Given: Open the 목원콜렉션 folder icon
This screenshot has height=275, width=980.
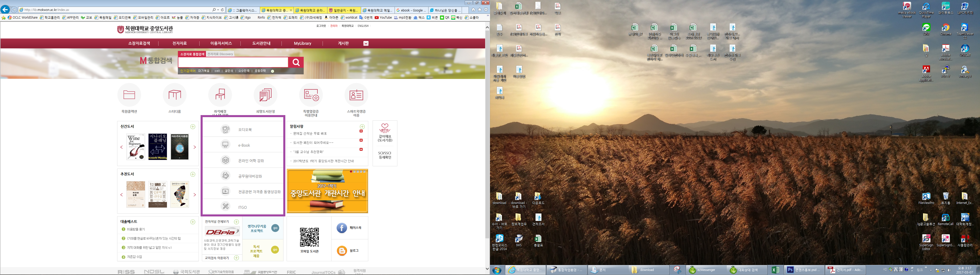Looking at the screenshot, I should point(129,95).
